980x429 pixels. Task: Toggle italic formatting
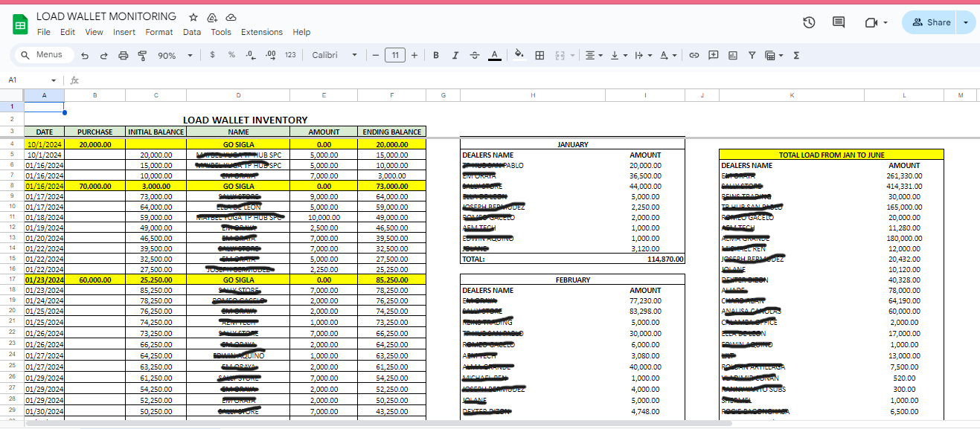(455, 55)
